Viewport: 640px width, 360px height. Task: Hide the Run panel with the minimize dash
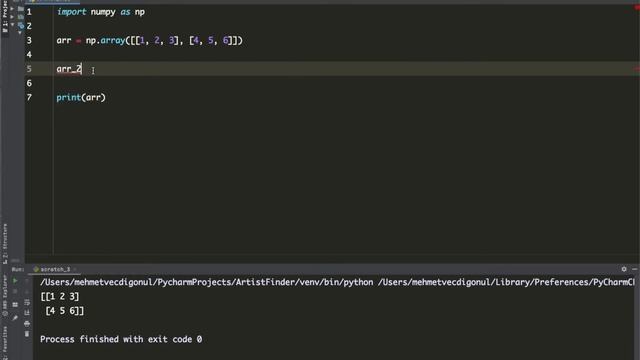tap(635, 269)
